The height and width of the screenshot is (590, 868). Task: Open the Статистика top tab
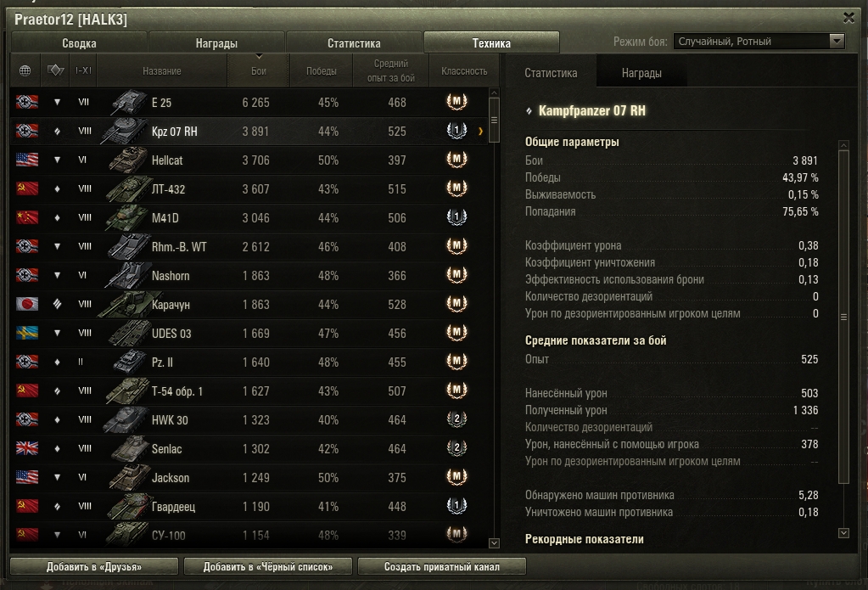point(354,43)
